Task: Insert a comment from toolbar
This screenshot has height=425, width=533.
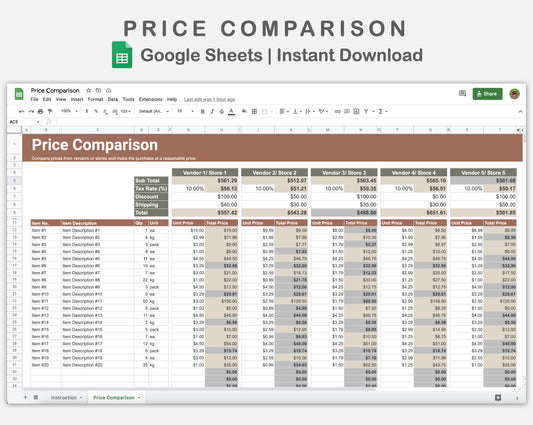Action: 347,111
